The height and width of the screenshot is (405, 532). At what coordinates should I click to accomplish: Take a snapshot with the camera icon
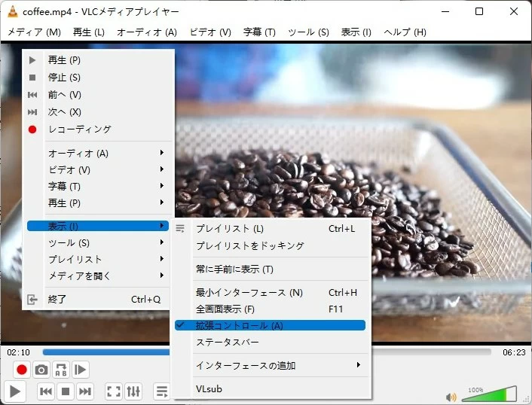click(x=41, y=370)
